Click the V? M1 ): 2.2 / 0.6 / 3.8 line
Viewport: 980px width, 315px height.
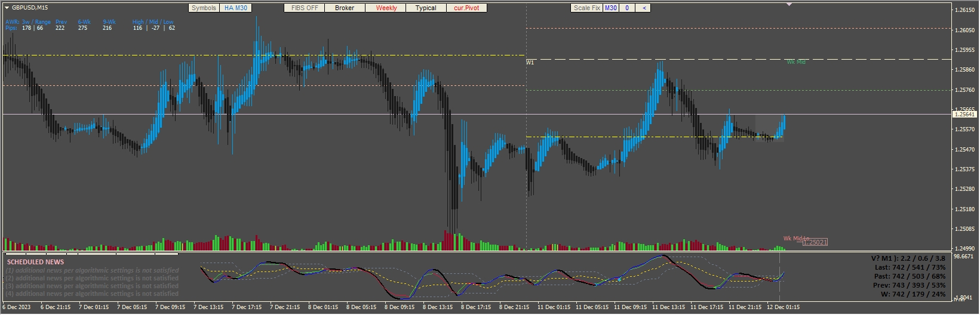908,258
